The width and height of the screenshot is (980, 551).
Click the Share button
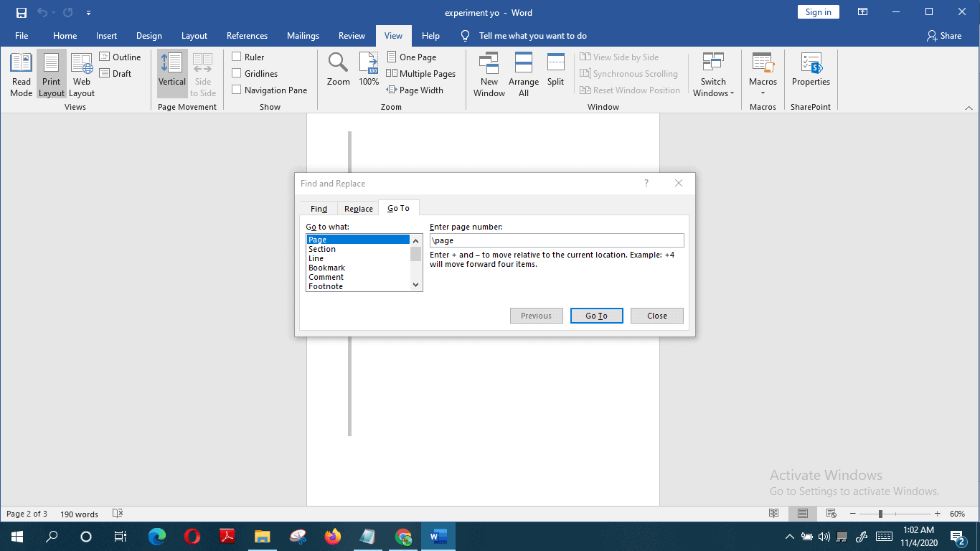[943, 36]
